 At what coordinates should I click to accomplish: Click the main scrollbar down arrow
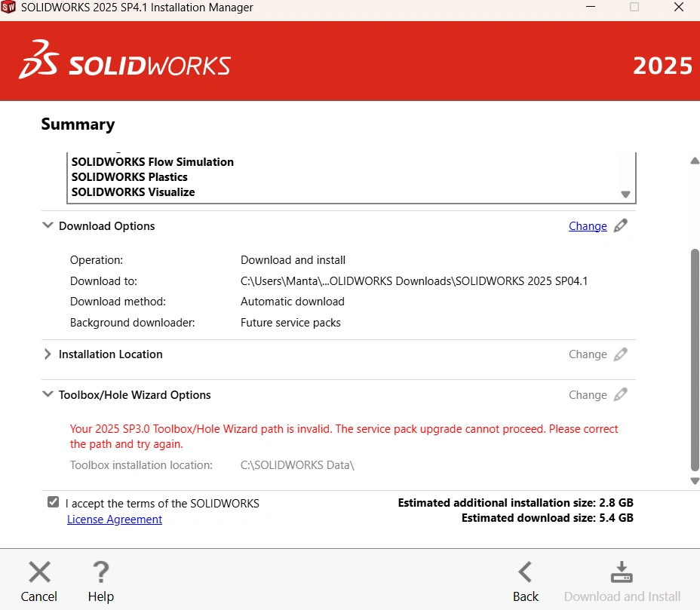pyautogui.click(x=695, y=481)
